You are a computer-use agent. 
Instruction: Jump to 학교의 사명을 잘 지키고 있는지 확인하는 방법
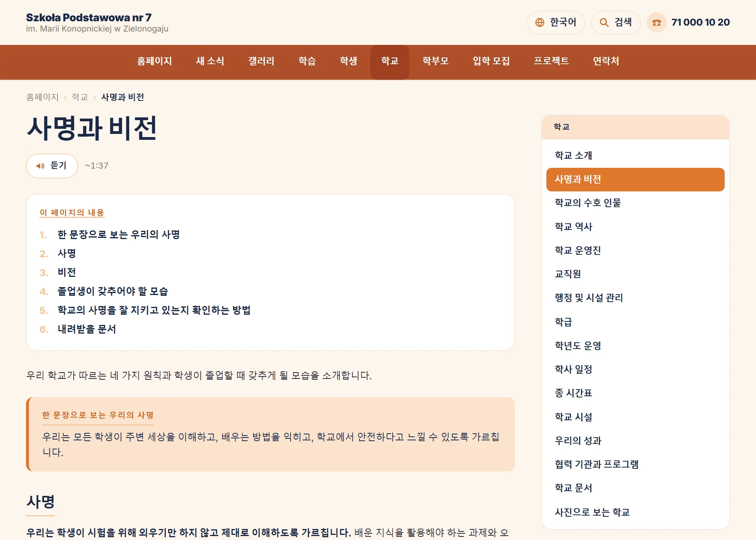pos(154,310)
